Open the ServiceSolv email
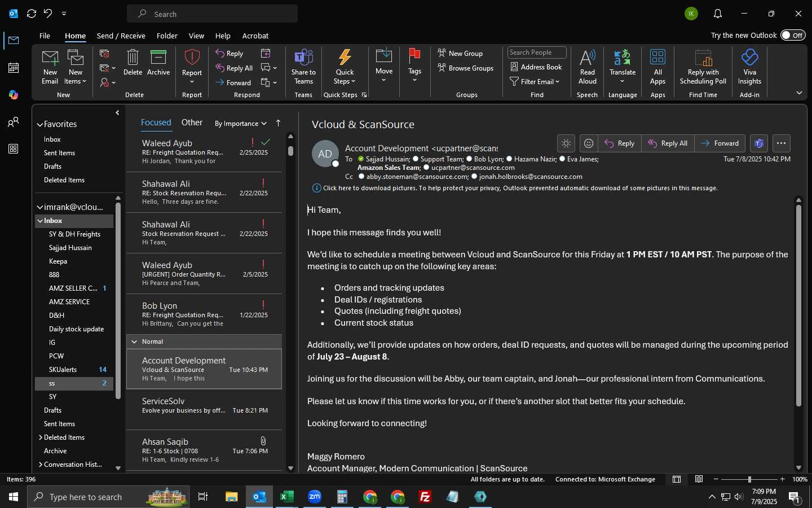812x508 pixels. (204, 410)
